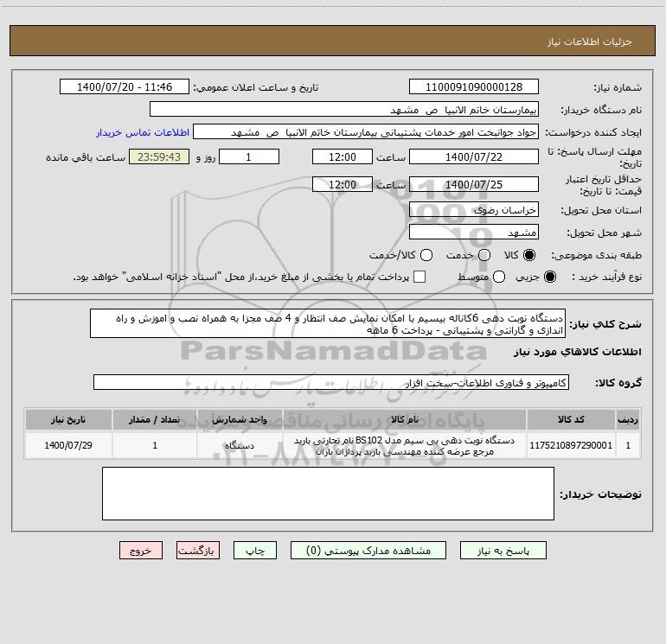Click the response deadline hour field 12:00

click(x=343, y=156)
